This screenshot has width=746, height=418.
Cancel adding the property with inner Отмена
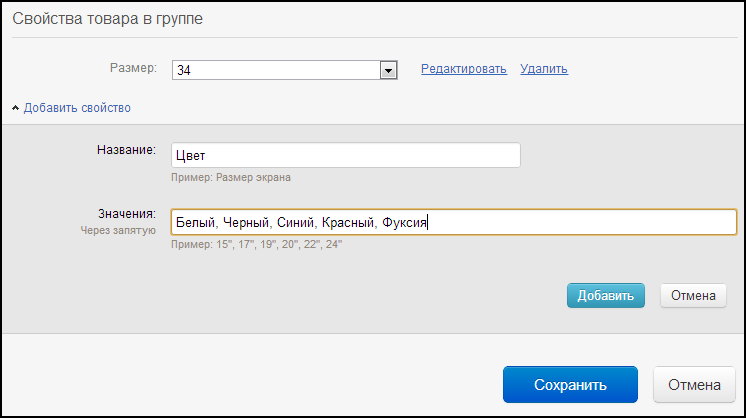tap(693, 295)
